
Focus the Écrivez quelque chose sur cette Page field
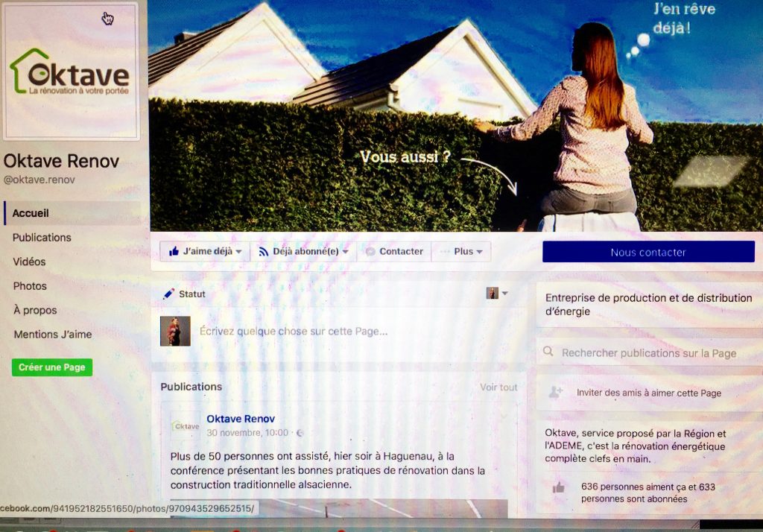coord(294,332)
